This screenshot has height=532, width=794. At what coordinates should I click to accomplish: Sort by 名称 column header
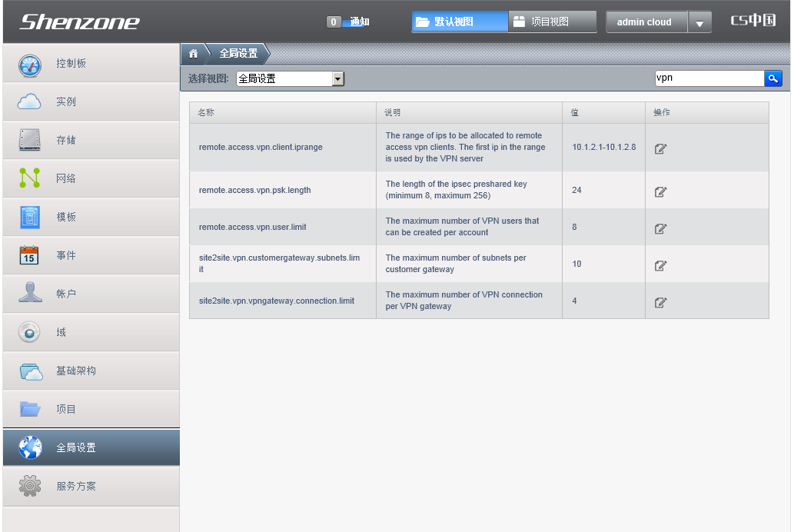[x=206, y=112]
